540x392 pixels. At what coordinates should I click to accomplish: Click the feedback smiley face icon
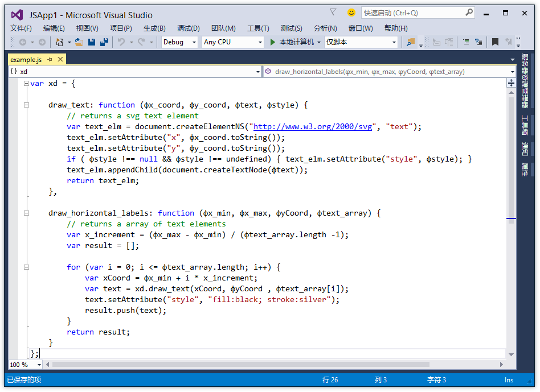pyautogui.click(x=351, y=13)
